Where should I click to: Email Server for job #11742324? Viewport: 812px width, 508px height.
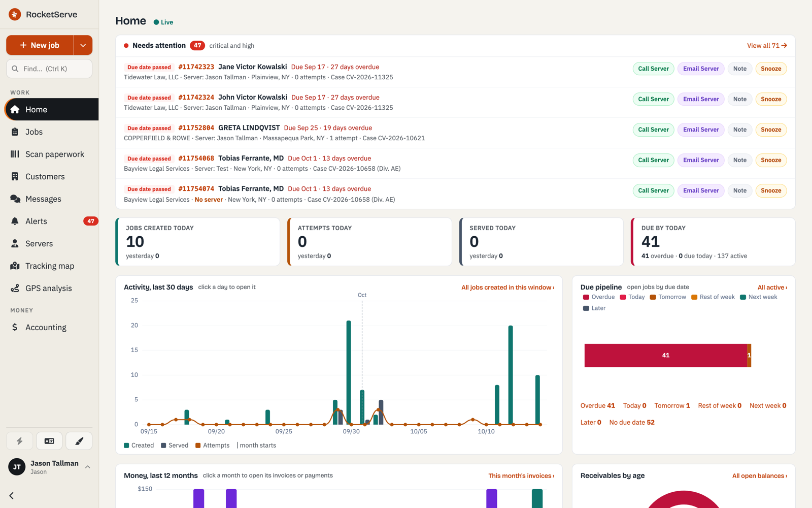click(x=701, y=99)
